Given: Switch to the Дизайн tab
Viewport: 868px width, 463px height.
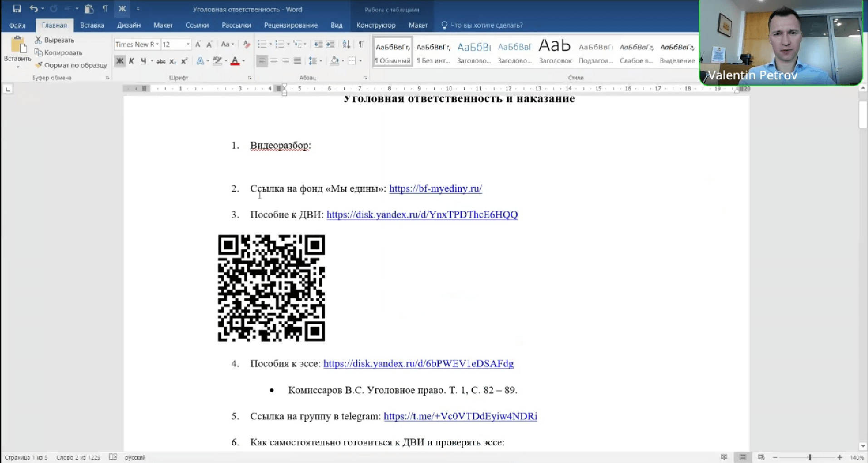Looking at the screenshot, I should 129,25.
